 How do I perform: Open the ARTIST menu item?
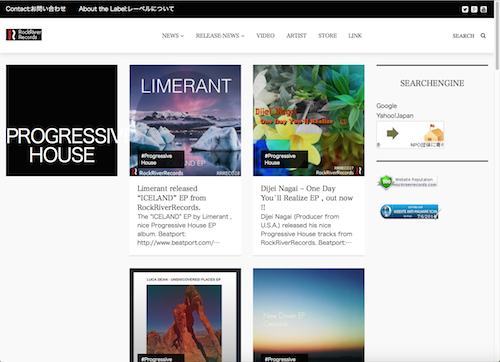coord(296,36)
